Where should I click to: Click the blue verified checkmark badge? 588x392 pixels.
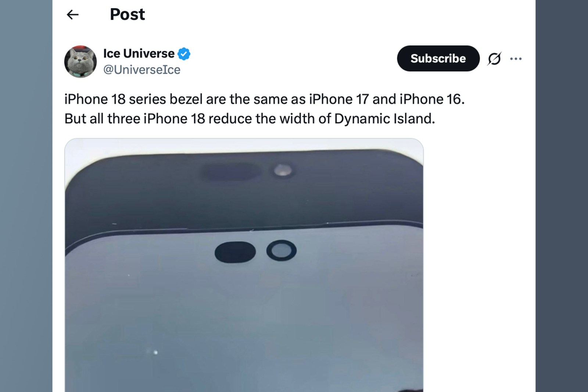pyautogui.click(x=184, y=54)
